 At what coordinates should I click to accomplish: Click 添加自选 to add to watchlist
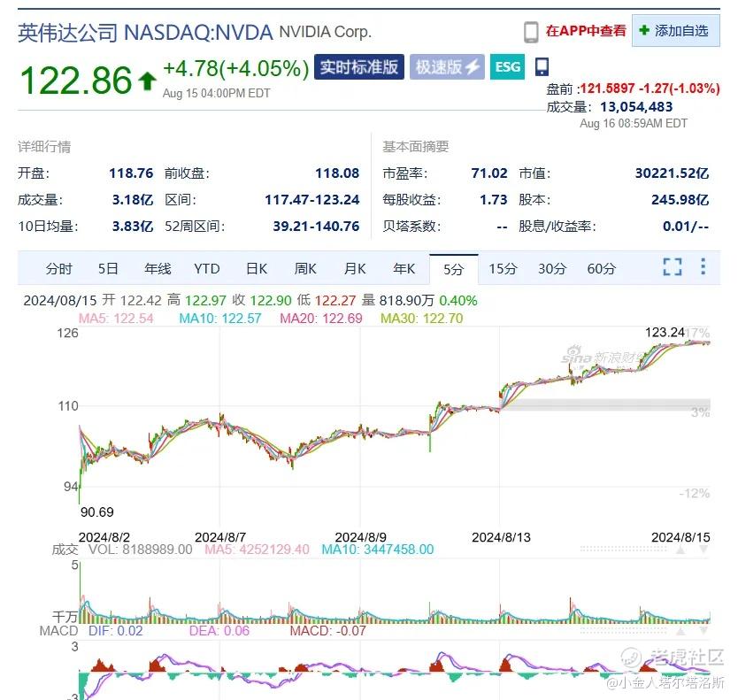(x=676, y=31)
